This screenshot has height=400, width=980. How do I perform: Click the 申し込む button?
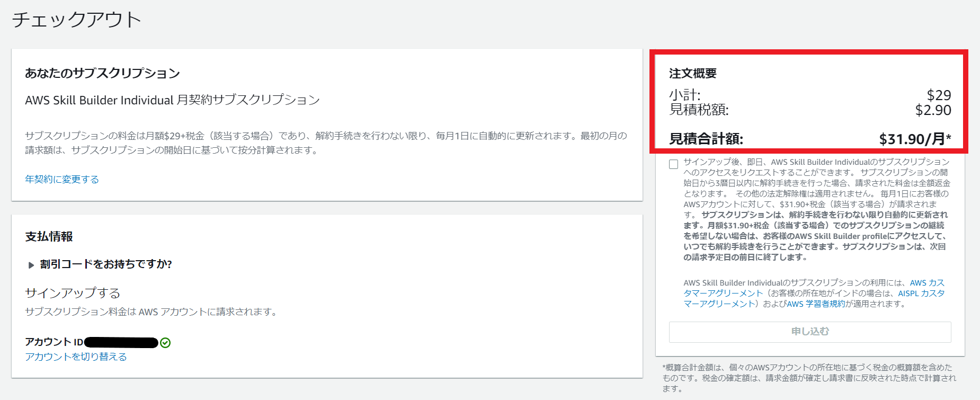pyautogui.click(x=810, y=332)
